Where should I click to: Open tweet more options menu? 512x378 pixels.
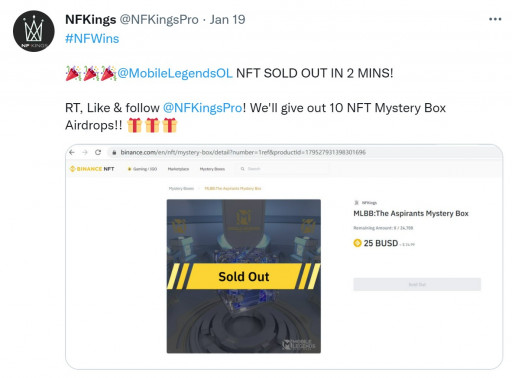(x=495, y=19)
